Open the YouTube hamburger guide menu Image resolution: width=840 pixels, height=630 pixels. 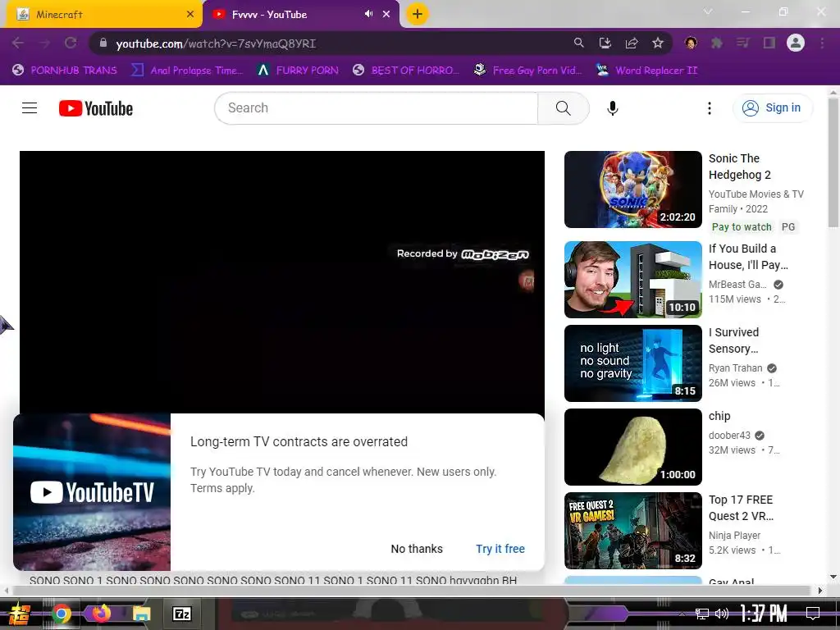click(30, 108)
